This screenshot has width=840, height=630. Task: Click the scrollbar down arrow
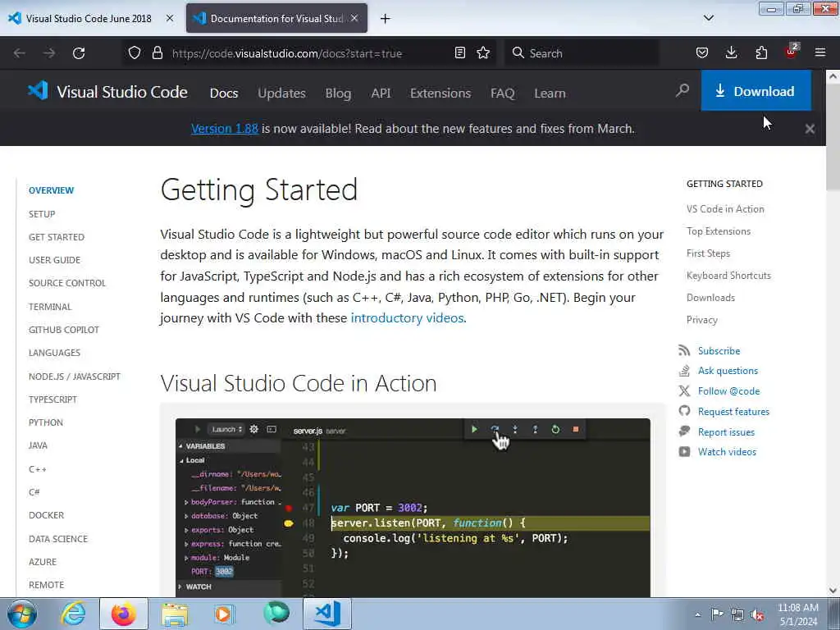833,590
